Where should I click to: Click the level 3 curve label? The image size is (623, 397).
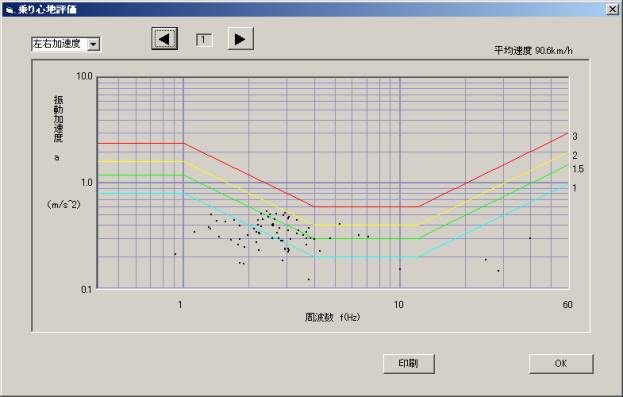coord(575,136)
